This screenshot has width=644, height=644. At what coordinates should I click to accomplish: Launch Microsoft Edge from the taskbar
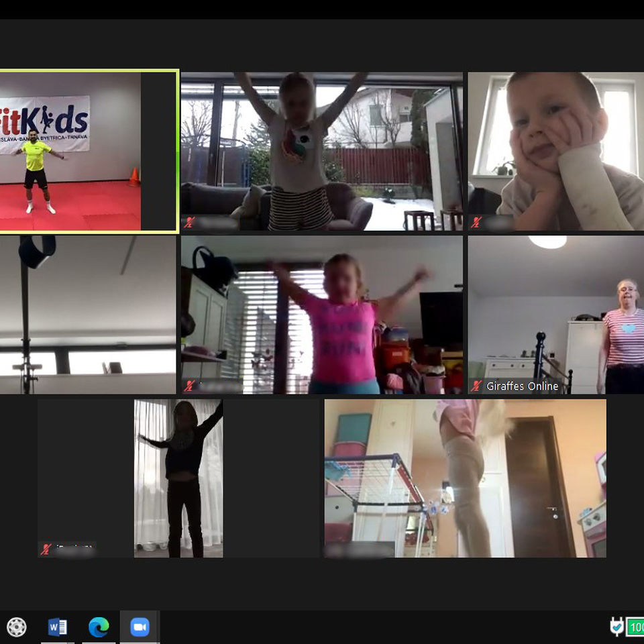click(99, 627)
